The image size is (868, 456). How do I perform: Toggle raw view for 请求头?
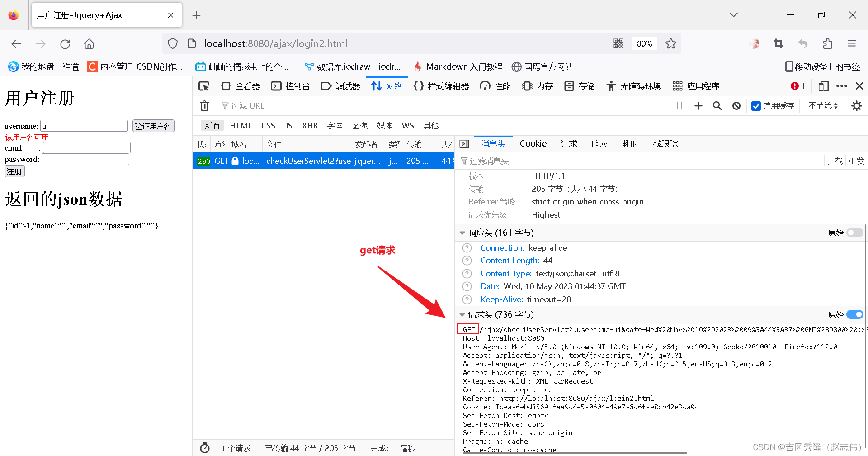coord(855,314)
